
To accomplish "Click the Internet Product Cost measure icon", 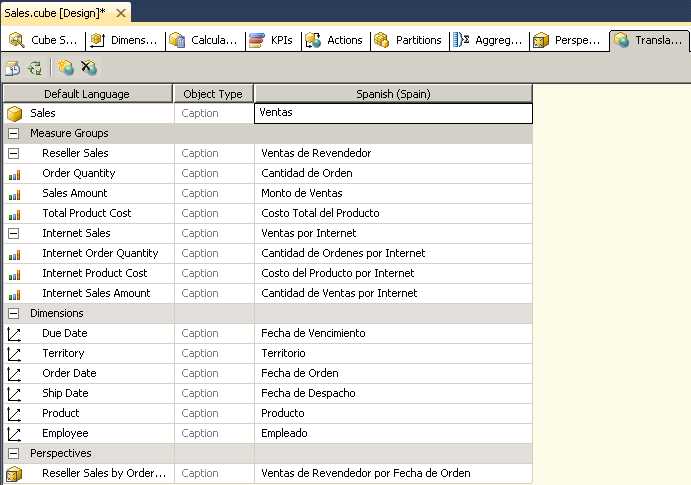I will 15,275.
